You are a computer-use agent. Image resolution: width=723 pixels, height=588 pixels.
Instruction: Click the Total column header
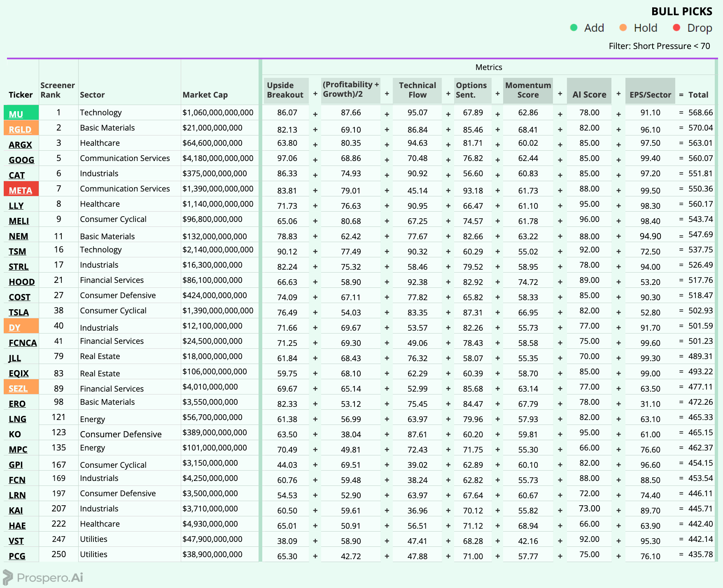point(698,95)
